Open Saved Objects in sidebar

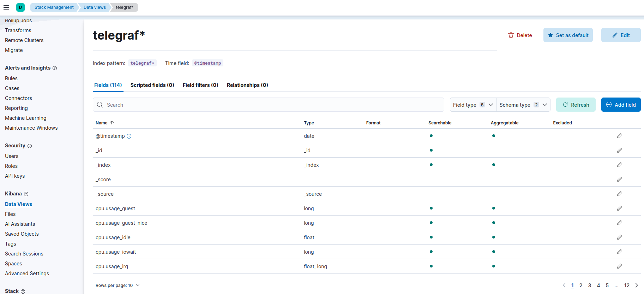coord(22,234)
